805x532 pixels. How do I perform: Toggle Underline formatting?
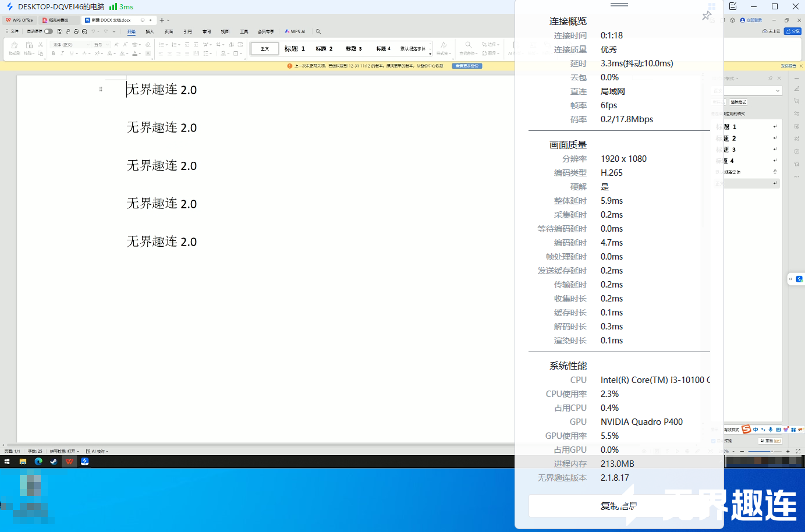[x=72, y=54]
